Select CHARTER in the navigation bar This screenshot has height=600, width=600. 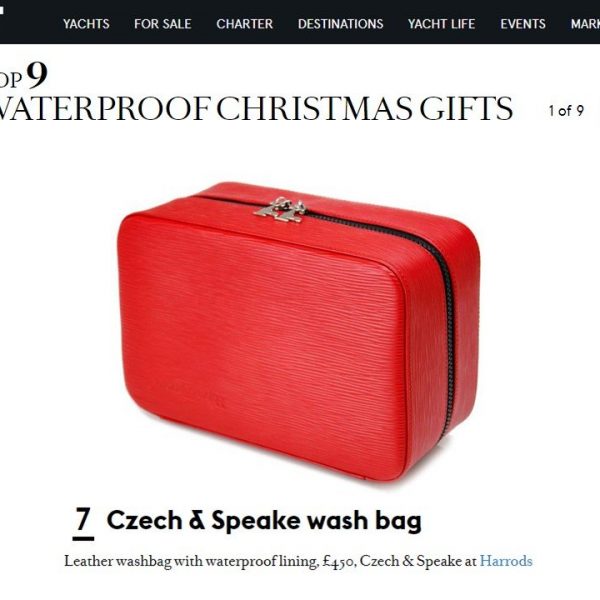[245, 24]
